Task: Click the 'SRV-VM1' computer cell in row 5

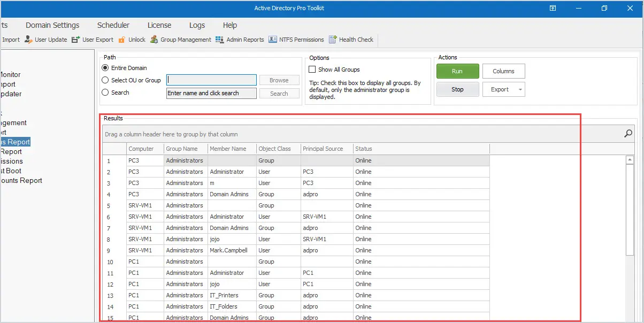Action: tap(145, 205)
